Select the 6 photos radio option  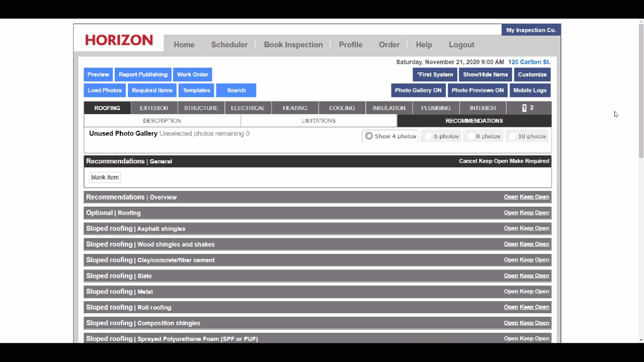428,136
